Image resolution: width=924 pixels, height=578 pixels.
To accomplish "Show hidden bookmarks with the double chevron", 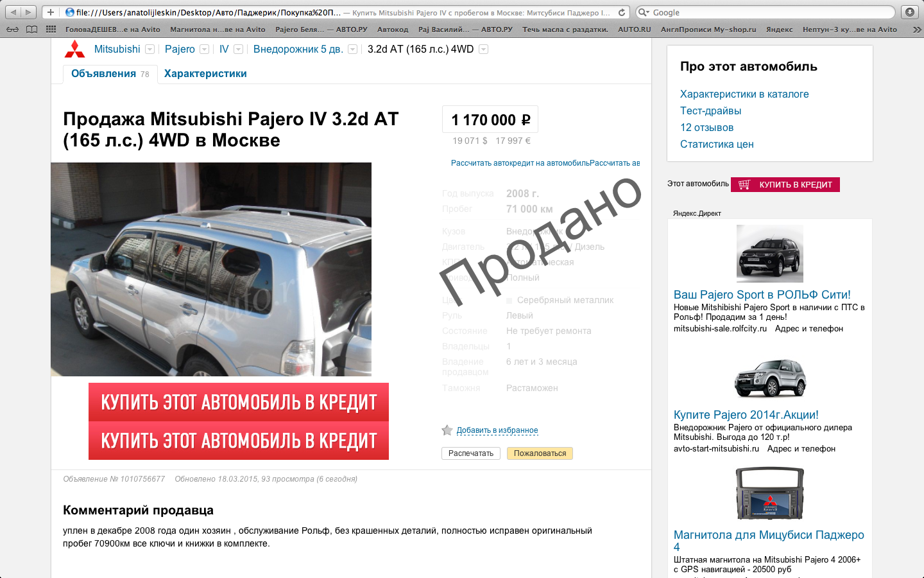I will [917, 30].
